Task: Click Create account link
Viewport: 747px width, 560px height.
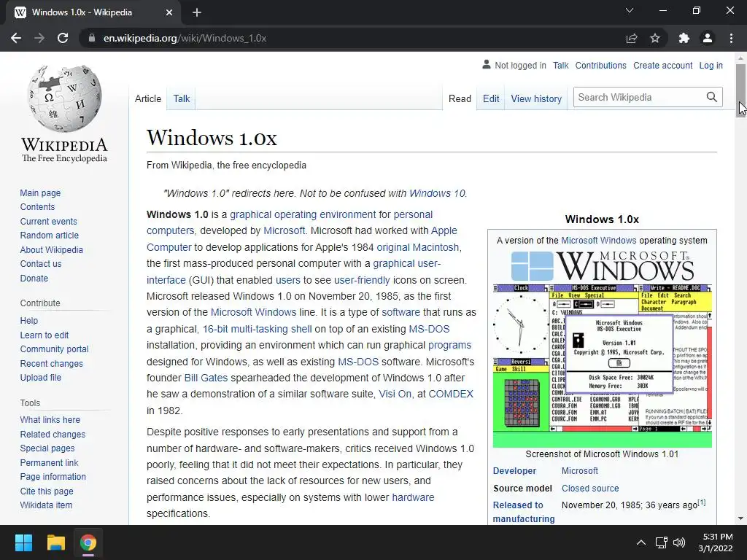Action: 662,66
